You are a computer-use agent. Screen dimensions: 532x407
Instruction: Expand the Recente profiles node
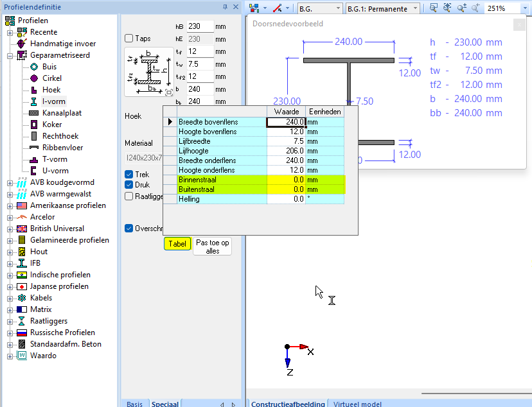10,33
